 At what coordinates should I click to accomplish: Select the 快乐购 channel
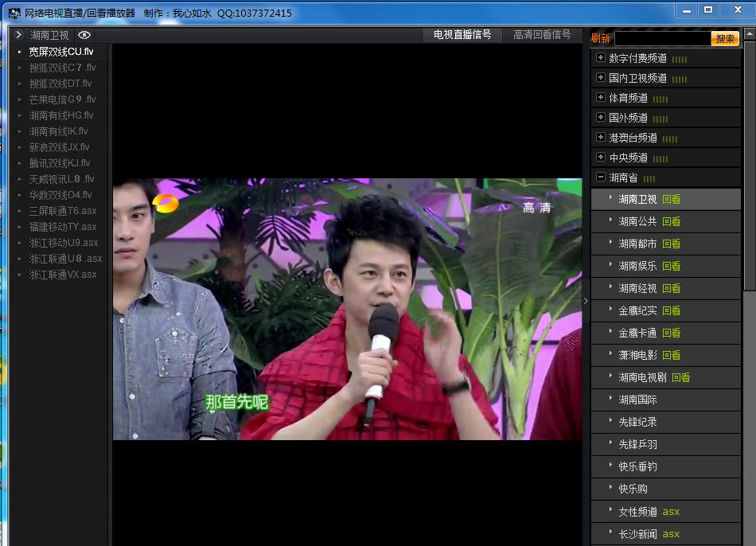tap(633, 489)
